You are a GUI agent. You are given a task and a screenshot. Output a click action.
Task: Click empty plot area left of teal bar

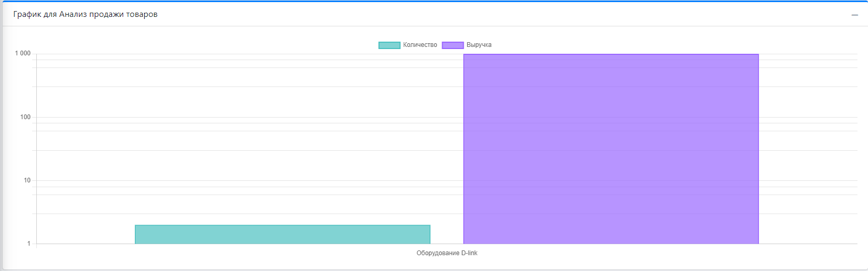84,158
